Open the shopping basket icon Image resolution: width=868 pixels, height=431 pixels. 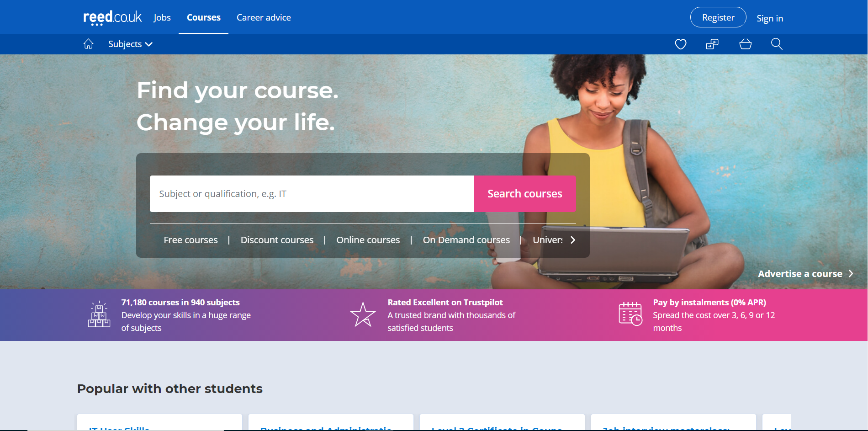(745, 44)
